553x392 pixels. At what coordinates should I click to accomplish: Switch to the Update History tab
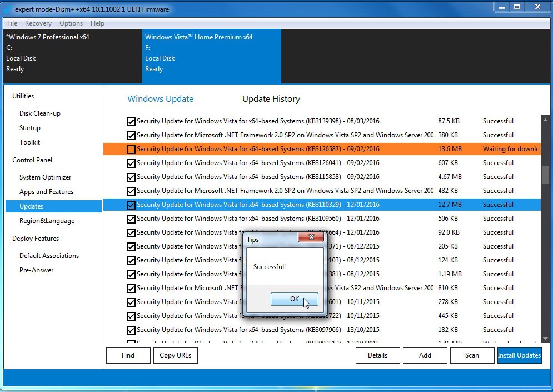[271, 99]
